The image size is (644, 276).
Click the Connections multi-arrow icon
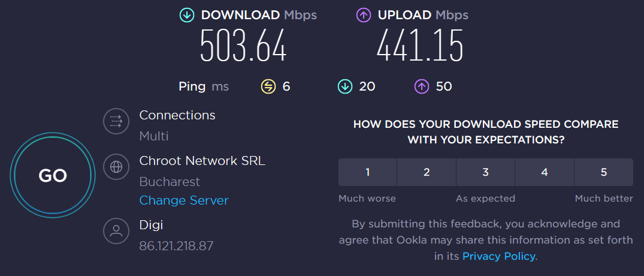pos(116,121)
